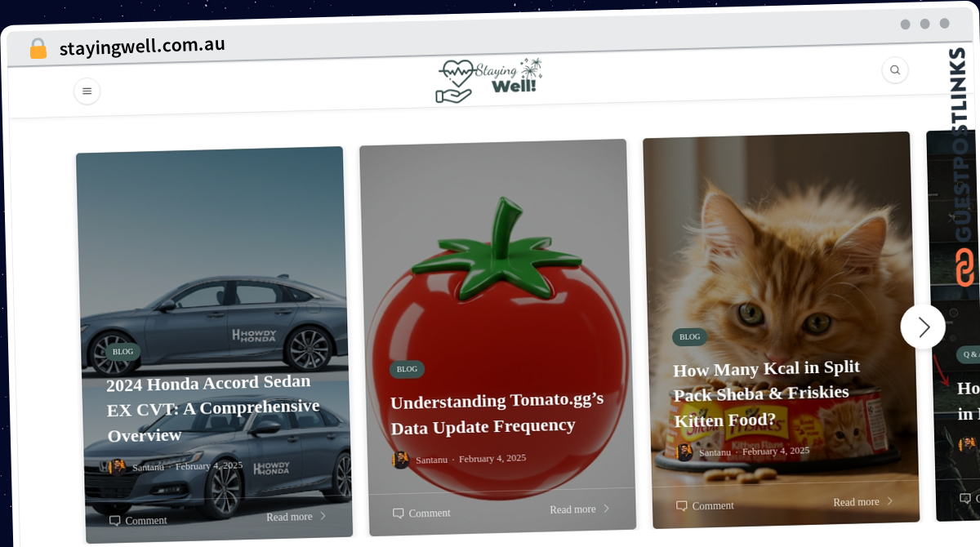Advance carousel with the next arrow
Image resolution: width=980 pixels, height=547 pixels.
[x=923, y=327]
